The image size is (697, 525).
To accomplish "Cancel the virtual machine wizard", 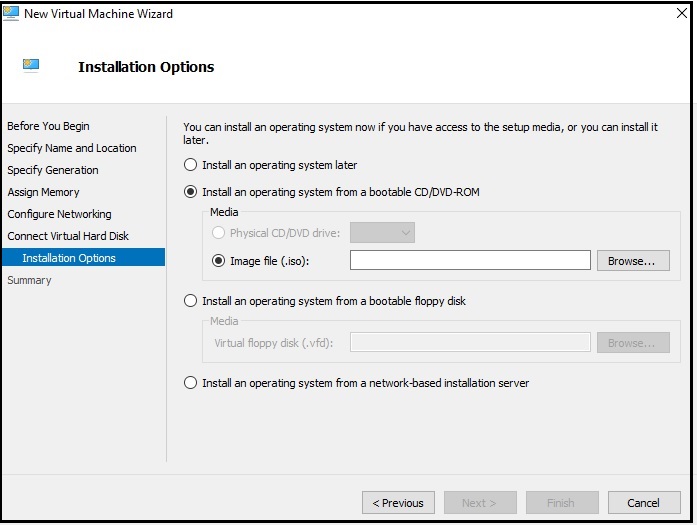I will pos(643,503).
